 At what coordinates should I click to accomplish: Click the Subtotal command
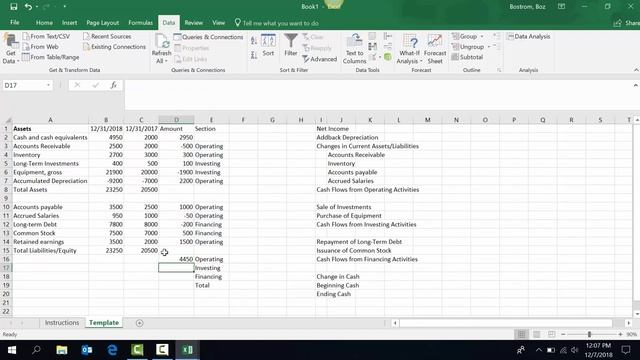[x=467, y=57]
